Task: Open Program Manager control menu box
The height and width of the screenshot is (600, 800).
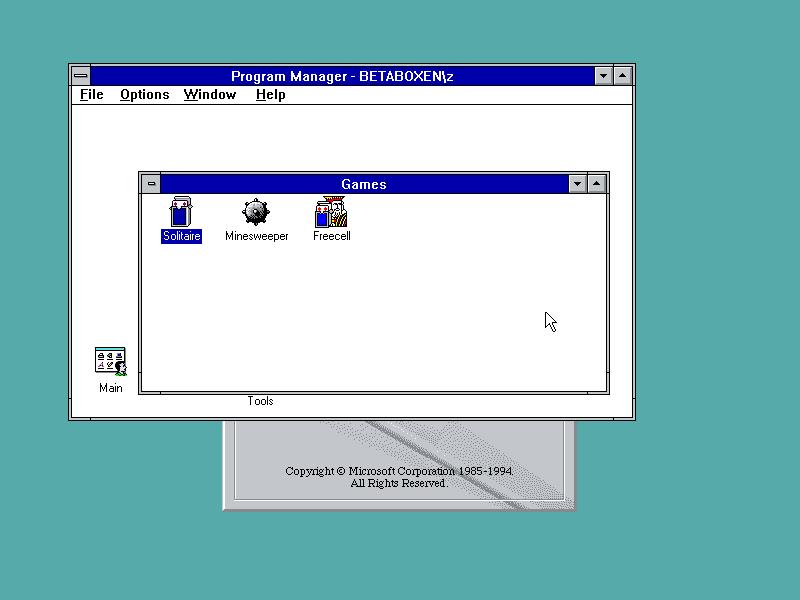Action: [81, 76]
